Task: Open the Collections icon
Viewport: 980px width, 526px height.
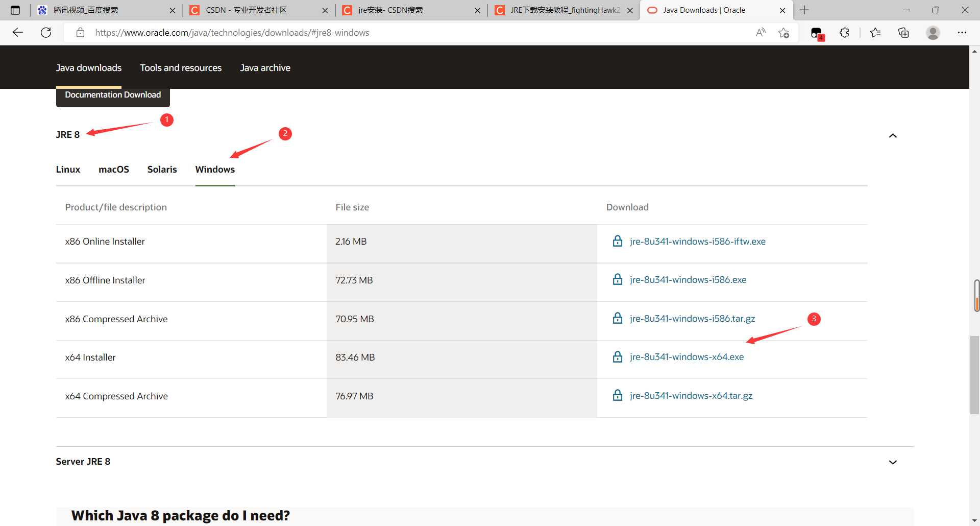Action: [903, 33]
